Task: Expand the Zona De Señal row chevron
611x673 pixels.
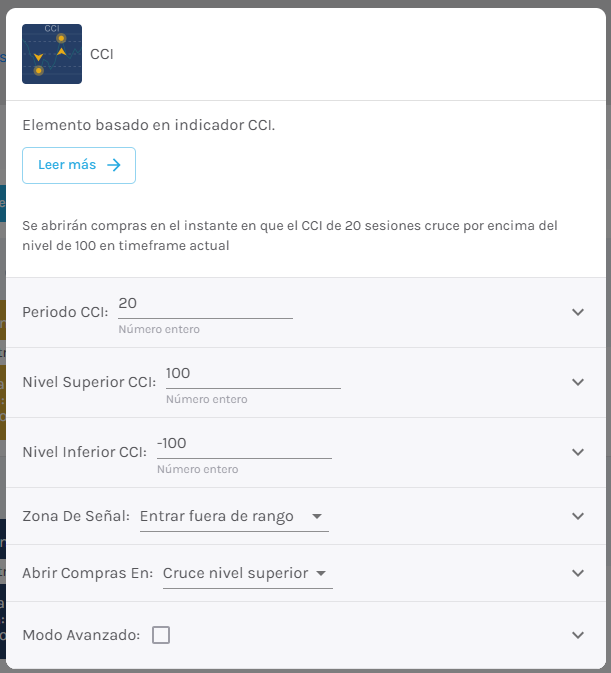Action: tap(578, 516)
